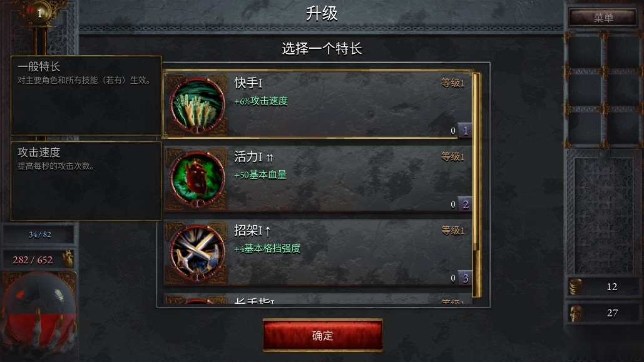The width and height of the screenshot is (644, 362).
Task: Click the 一般特长 description panel
Action: coord(86,95)
